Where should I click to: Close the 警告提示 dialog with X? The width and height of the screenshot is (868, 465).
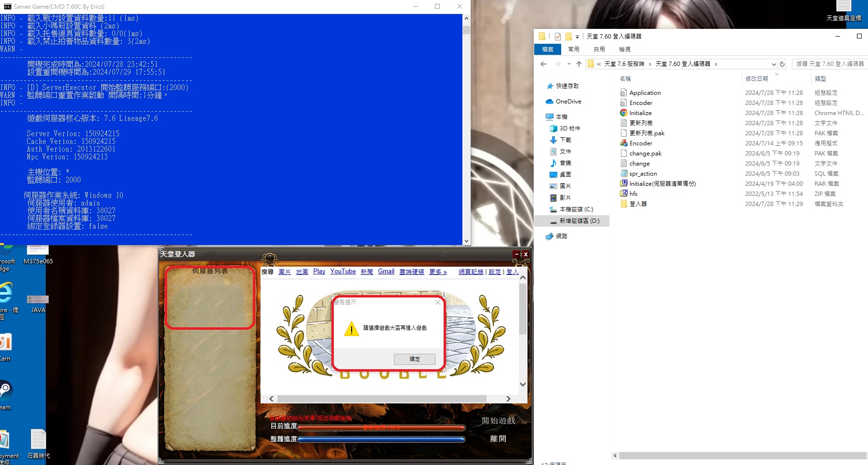(437, 302)
